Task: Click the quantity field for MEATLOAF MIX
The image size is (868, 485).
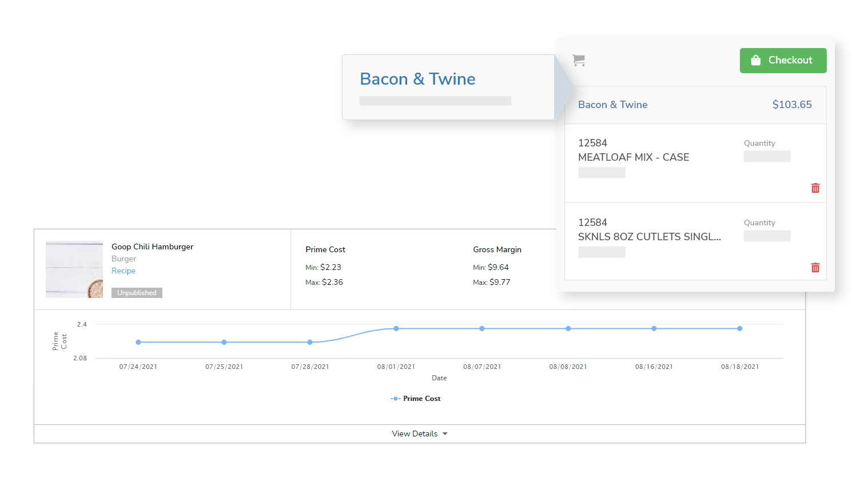Action: pos(767,156)
